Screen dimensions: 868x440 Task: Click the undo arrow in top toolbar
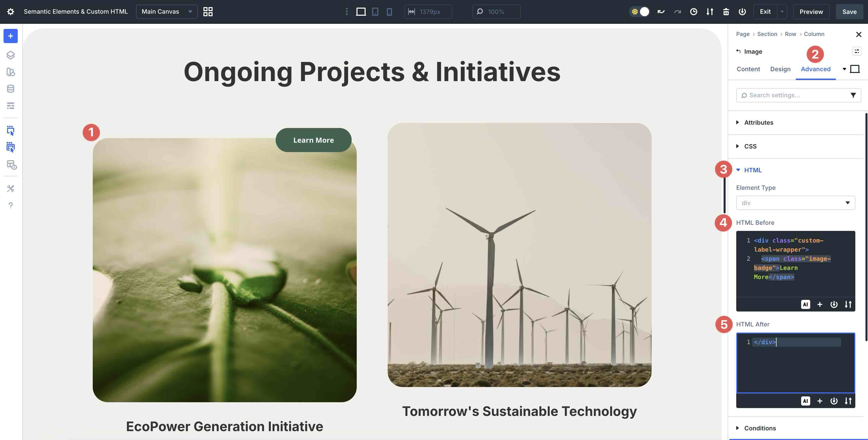661,12
